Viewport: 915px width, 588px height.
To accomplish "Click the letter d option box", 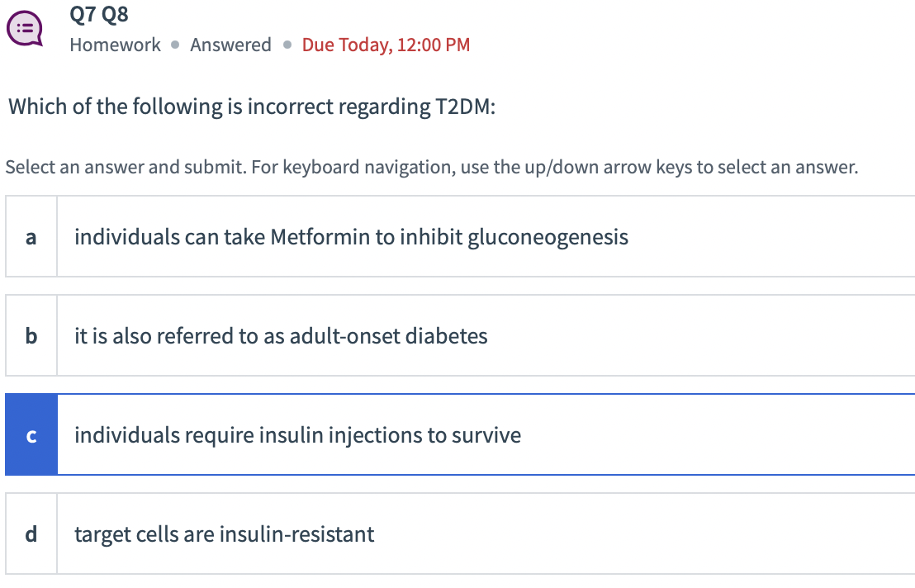I will click(x=31, y=533).
